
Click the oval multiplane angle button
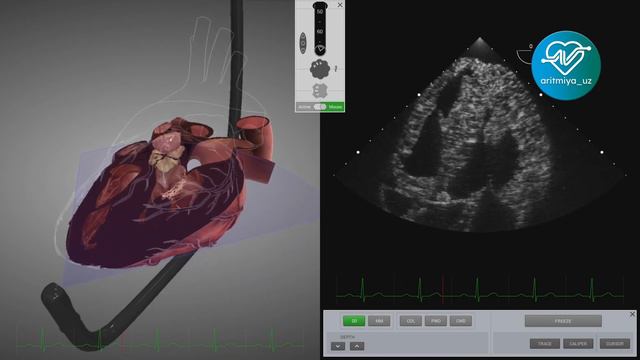[x=303, y=43]
